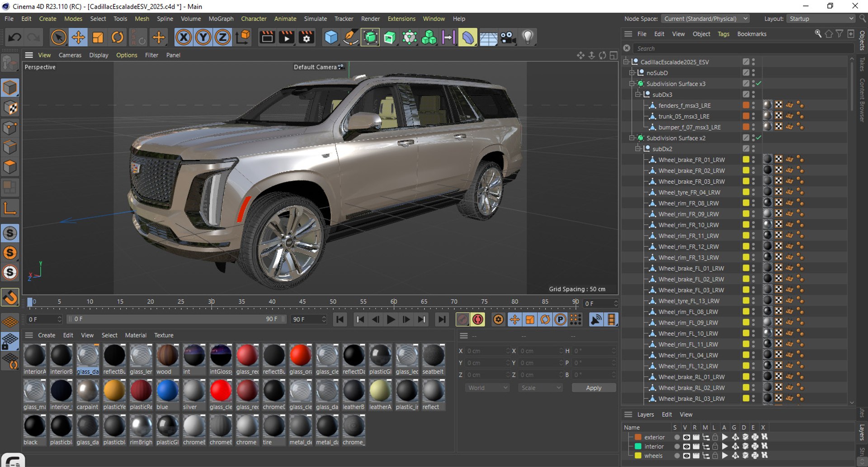Image resolution: width=868 pixels, height=467 pixels.
Task: Click exterior layer orange color swatch
Action: click(x=638, y=437)
